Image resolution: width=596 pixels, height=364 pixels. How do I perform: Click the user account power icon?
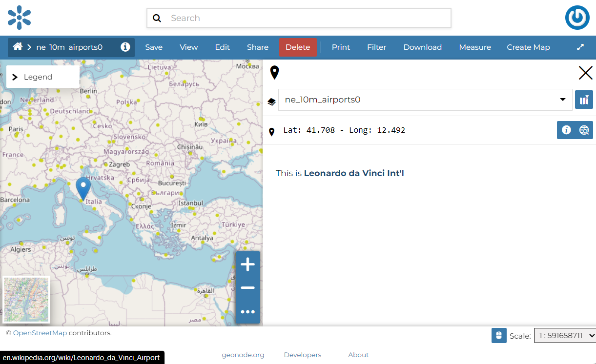click(577, 18)
